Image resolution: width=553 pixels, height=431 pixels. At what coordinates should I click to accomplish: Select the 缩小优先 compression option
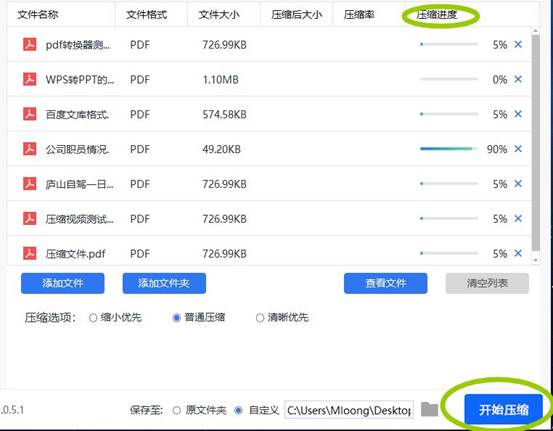pyautogui.click(x=93, y=318)
